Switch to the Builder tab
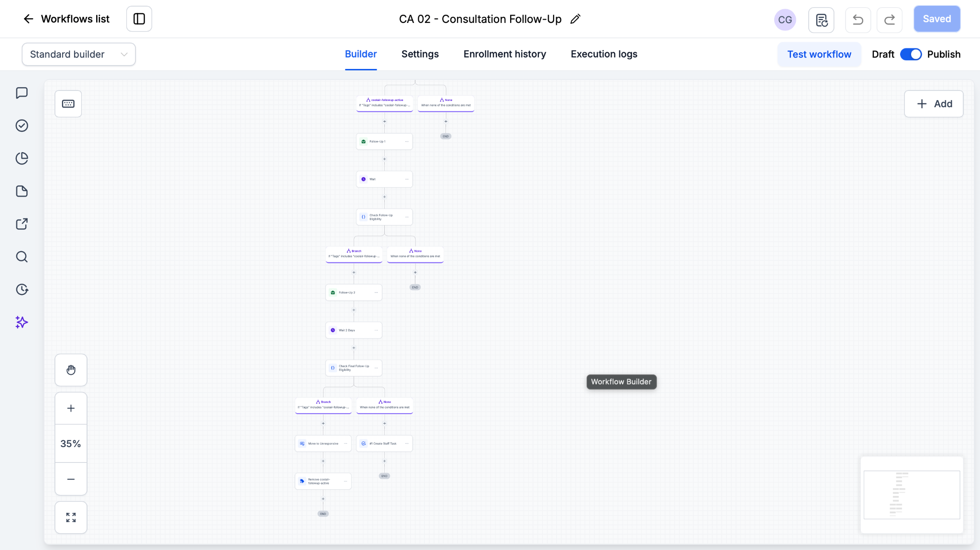This screenshot has height=550, width=980. pyautogui.click(x=361, y=54)
